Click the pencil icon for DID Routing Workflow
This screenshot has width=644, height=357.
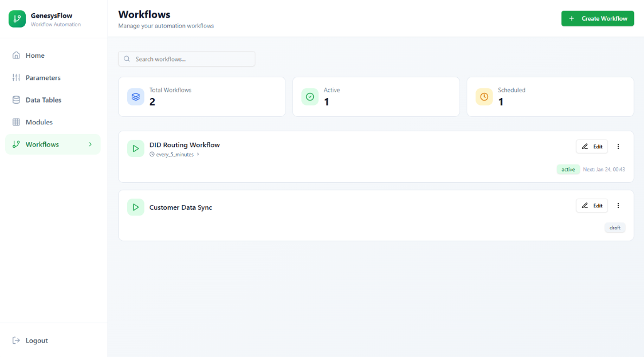[585, 146]
